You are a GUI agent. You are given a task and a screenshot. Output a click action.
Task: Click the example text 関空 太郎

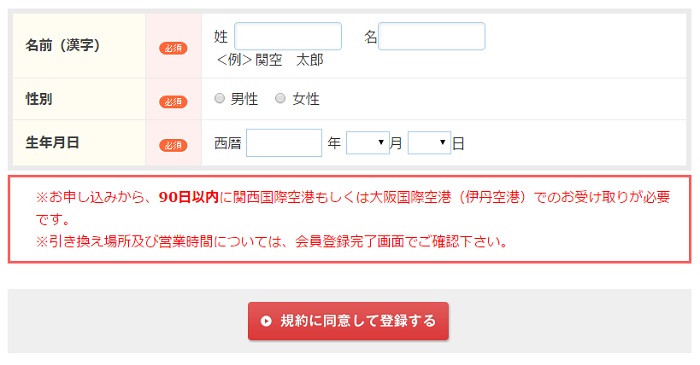(x=289, y=60)
